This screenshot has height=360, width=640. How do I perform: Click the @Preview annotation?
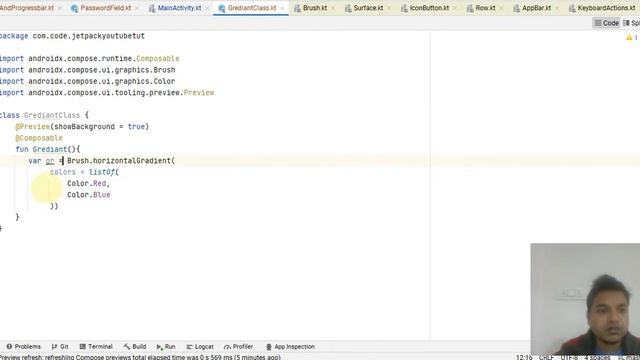[33, 127]
